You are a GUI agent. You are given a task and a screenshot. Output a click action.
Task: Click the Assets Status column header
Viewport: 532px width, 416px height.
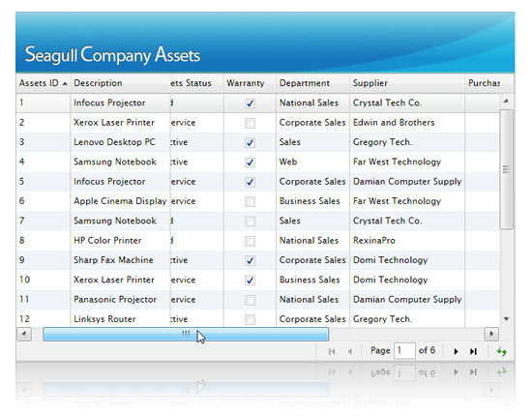pos(197,83)
